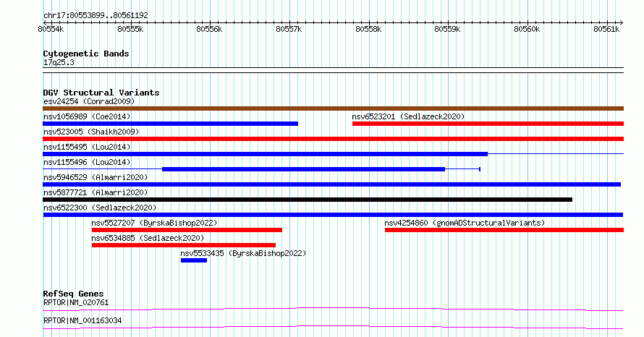Open the nsv4254860 (gnomADStructuralVariants) label
Screen dimensions: 644x337
click(465, 223)
